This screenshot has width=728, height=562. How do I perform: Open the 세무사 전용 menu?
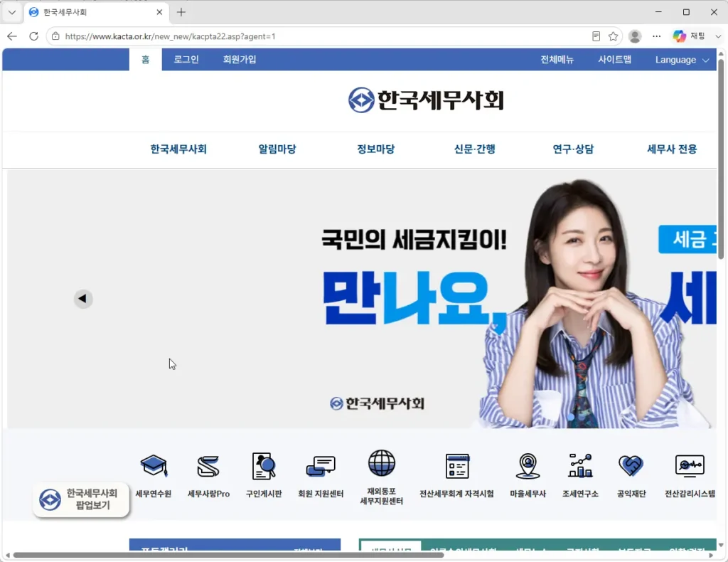point(672,149)
